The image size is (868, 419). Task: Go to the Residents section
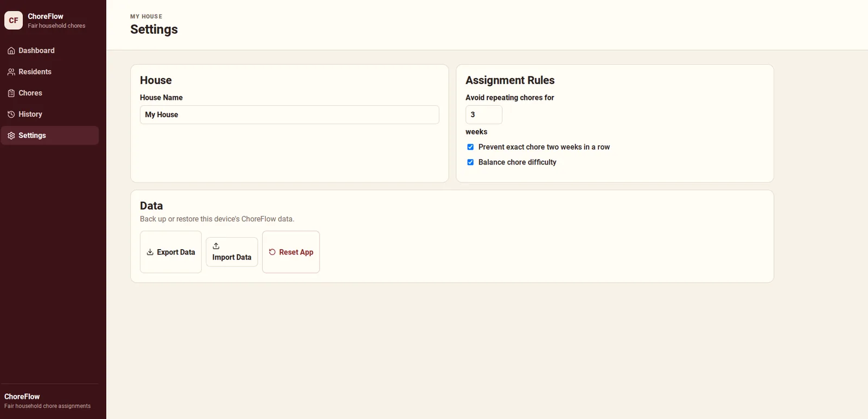[x=50, y=72]
